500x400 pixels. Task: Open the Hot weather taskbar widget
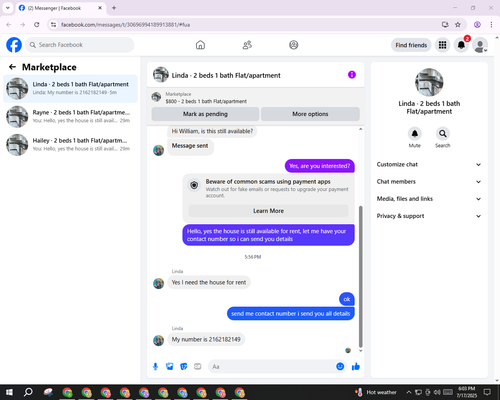(x=376, y=392)
